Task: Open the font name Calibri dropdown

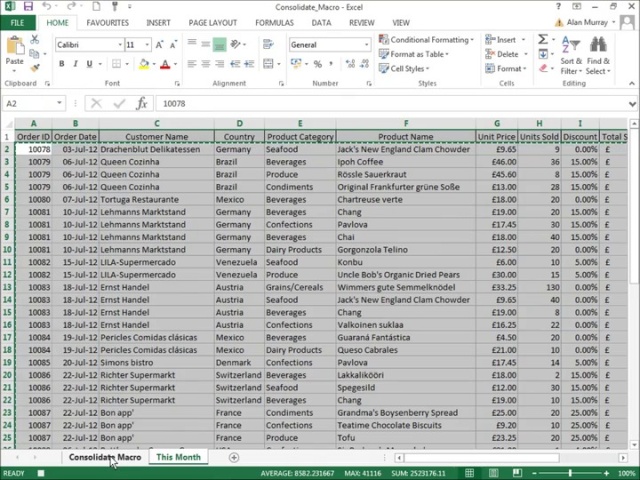Action: [x=120, y=44]
